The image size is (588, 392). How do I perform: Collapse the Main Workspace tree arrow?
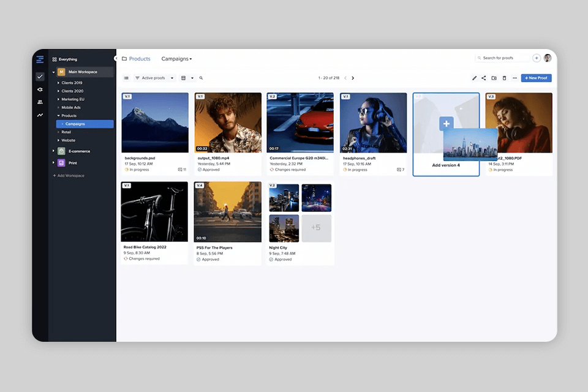click(54, 72)
